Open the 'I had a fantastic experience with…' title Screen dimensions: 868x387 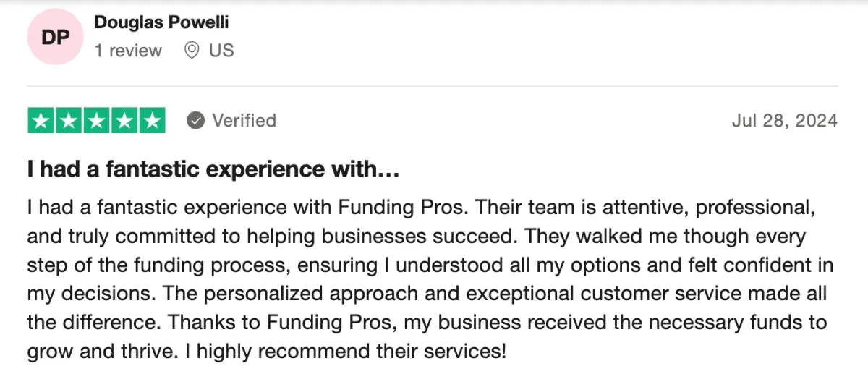point(213,169)
